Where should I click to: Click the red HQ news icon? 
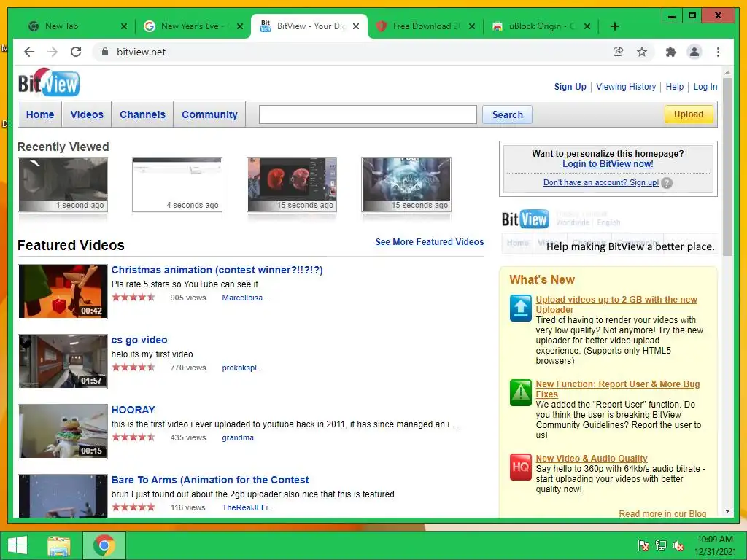(x=520, y=467)
